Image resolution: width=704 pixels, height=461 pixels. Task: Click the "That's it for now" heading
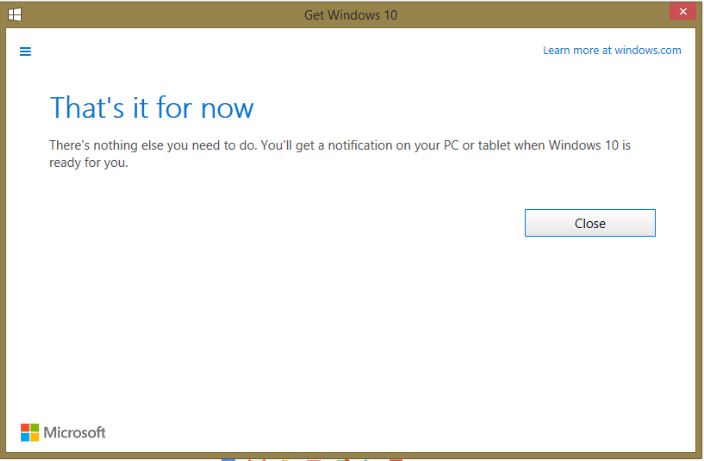coord(152,108)
